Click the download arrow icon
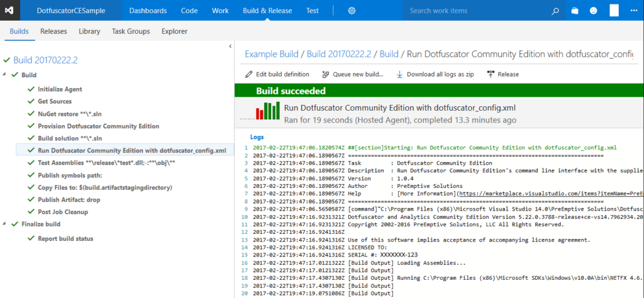Viewport: 644px width, 298px height. pyautogui.click(x=399, y=74)
